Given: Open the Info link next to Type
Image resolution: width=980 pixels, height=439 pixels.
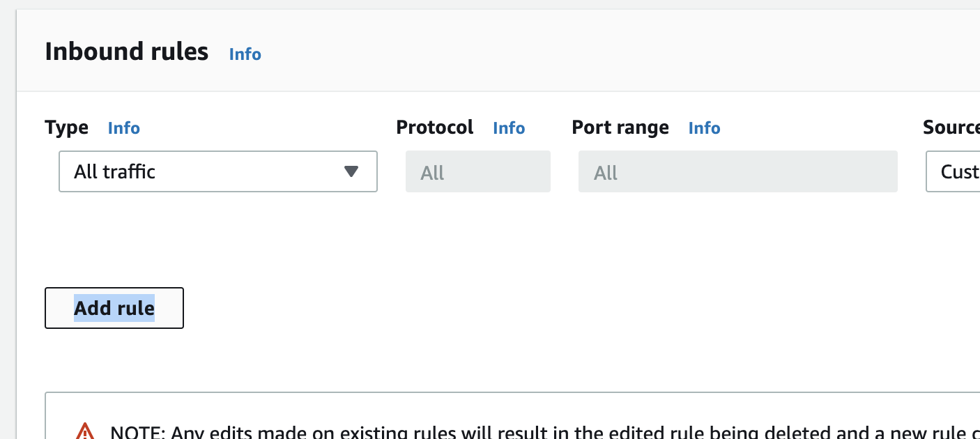Looking at the screenshot, I should pos(124,128).
